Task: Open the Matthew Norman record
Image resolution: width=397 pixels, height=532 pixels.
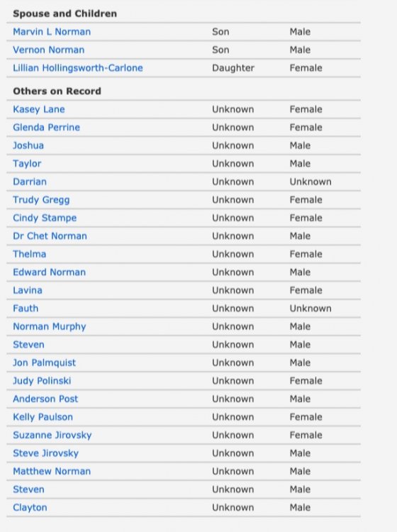Action: pos(52,471)
